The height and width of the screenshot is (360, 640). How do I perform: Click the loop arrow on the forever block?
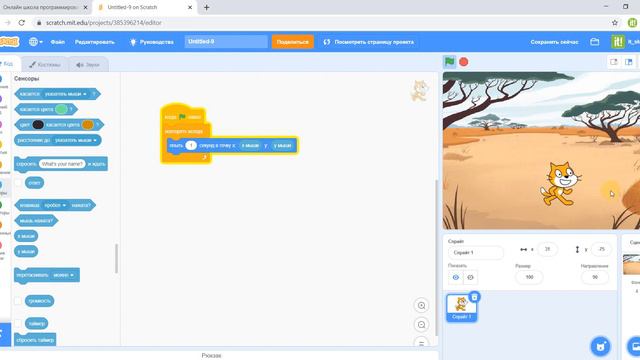(204, 157)
